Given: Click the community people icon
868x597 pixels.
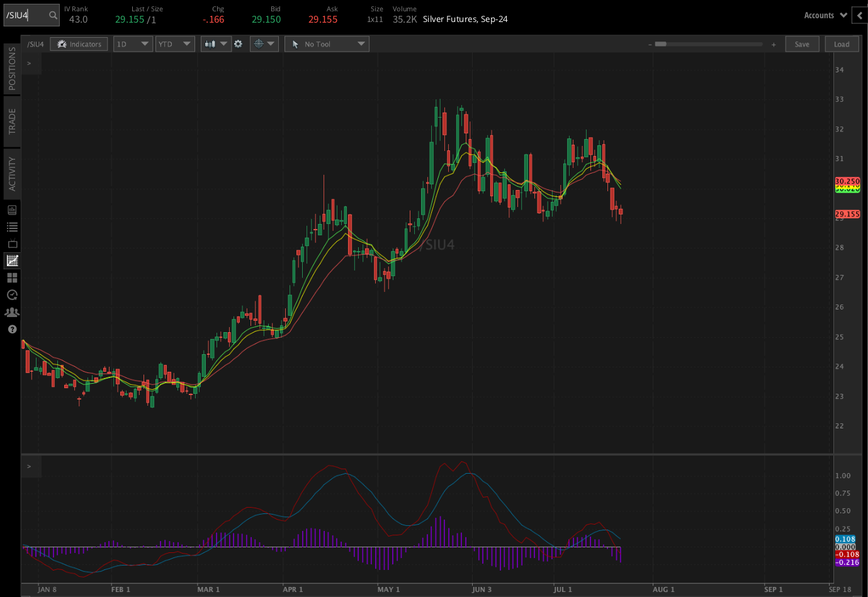Looking at the screenshot, I should click(x=11, y=311).
